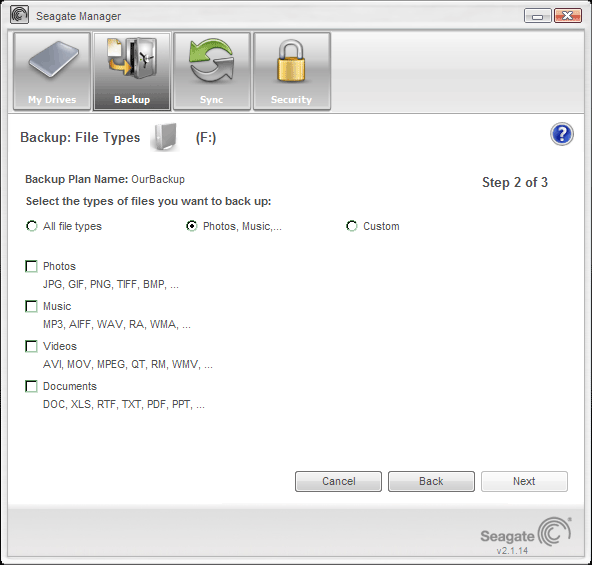Check the Music checkbox
This screenshot has height=565, width=592.
31,306
